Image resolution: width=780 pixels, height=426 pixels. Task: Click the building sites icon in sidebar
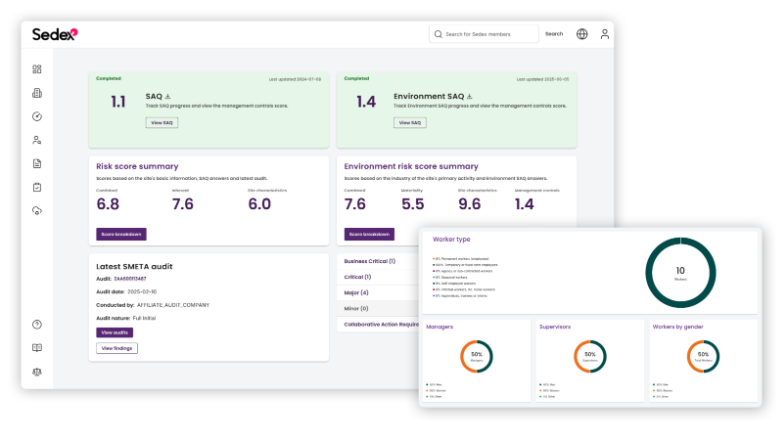pos(37,93)
